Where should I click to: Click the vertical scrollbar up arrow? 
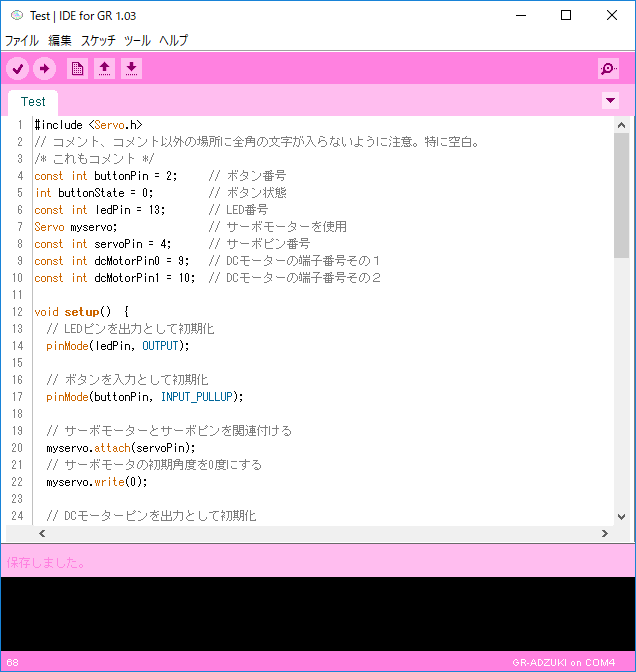621,125
